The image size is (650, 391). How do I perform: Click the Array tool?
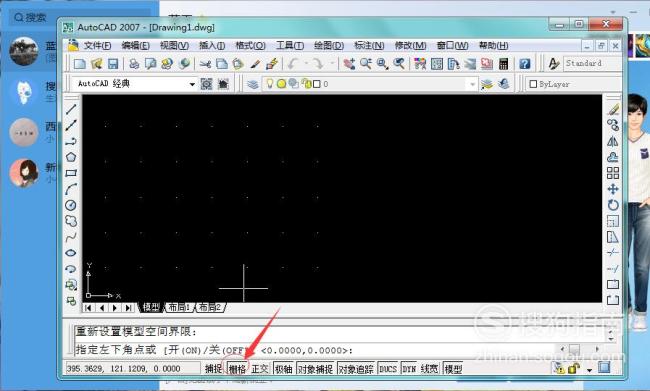(613, 173)
